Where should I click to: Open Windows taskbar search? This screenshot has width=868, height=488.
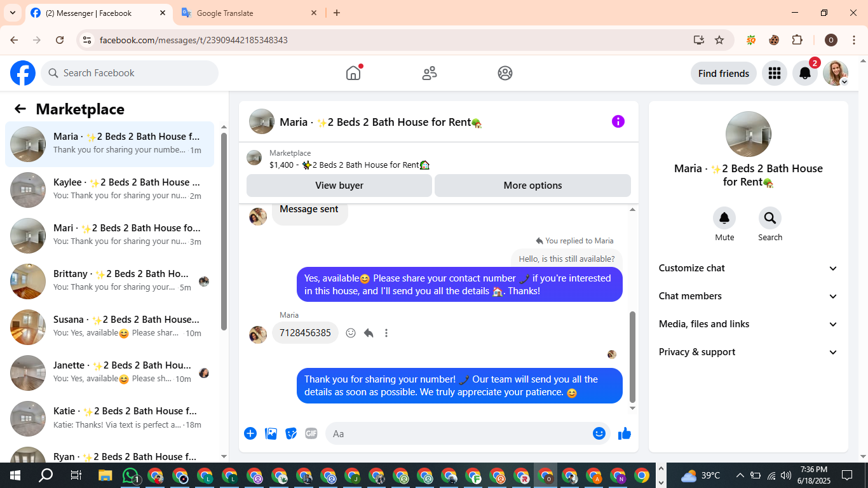click(46, 475)
